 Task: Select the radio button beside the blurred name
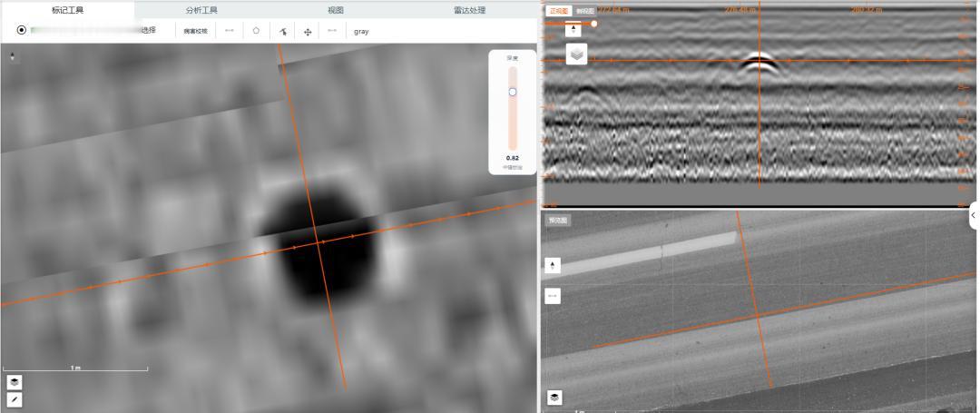(21, 30)
